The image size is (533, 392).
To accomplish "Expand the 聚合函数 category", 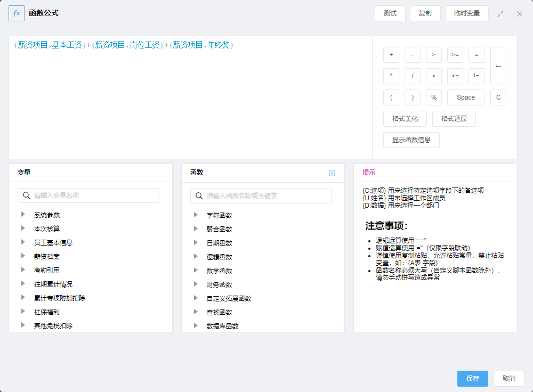I will point(196,228).
